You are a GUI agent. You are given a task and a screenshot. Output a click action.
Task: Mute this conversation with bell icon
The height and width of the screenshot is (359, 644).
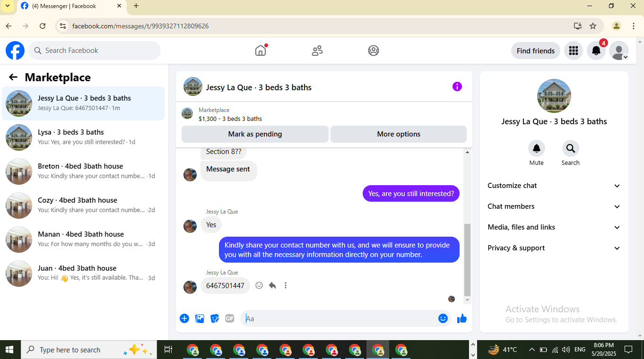click(x=537, y=148)
